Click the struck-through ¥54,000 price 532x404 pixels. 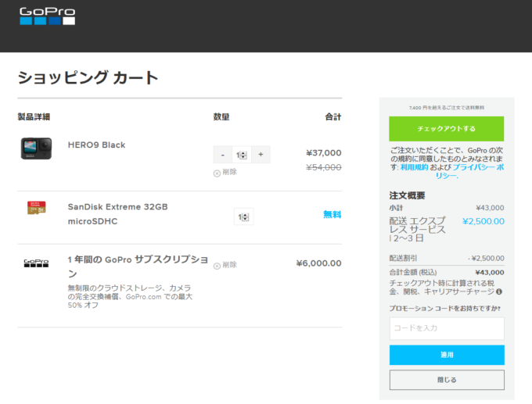click(x=324, y=167)
